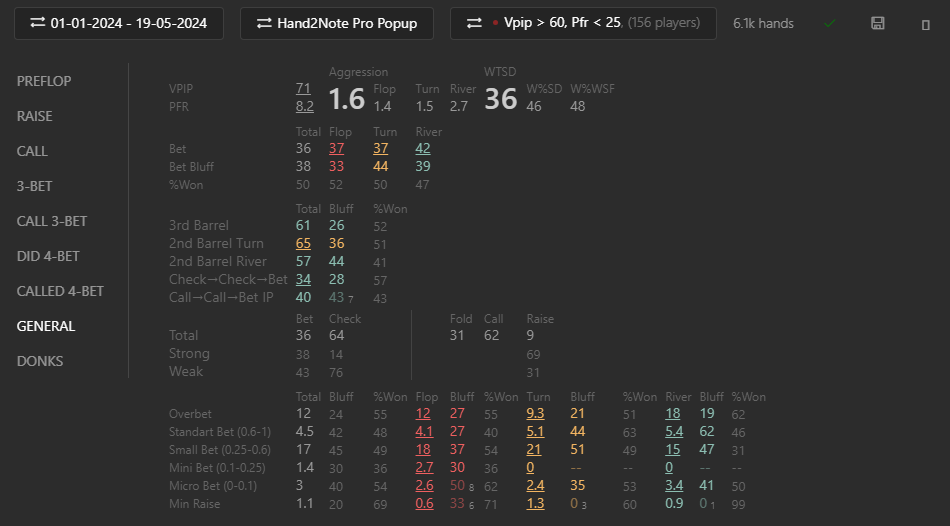The height and width of the screenshot is (526, 950).
Task: Click the swap arrows icon on the Vpip filter button
Action: tap(474, 23)
